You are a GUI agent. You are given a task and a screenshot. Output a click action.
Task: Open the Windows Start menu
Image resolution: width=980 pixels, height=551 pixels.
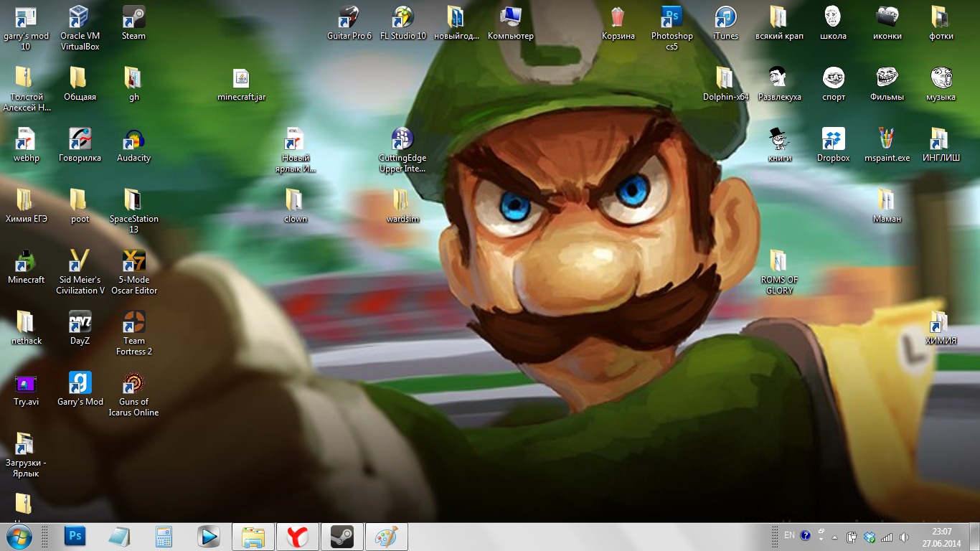(x=19, y=537)
